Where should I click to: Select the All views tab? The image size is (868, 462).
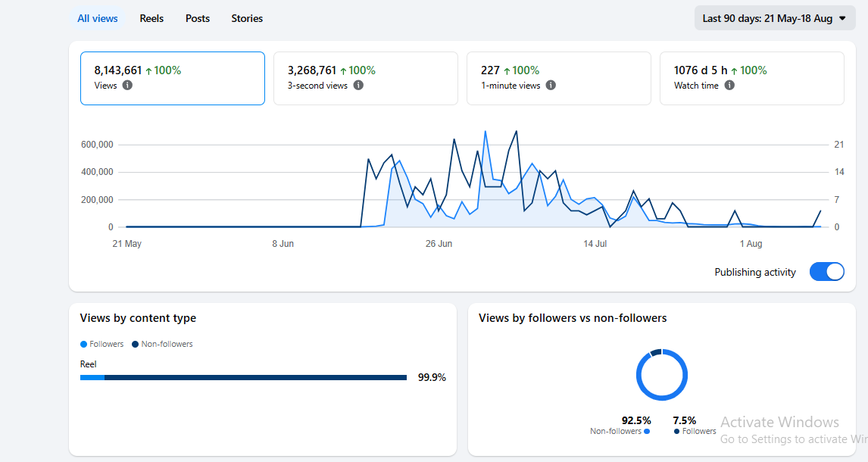tap(98, 18)
